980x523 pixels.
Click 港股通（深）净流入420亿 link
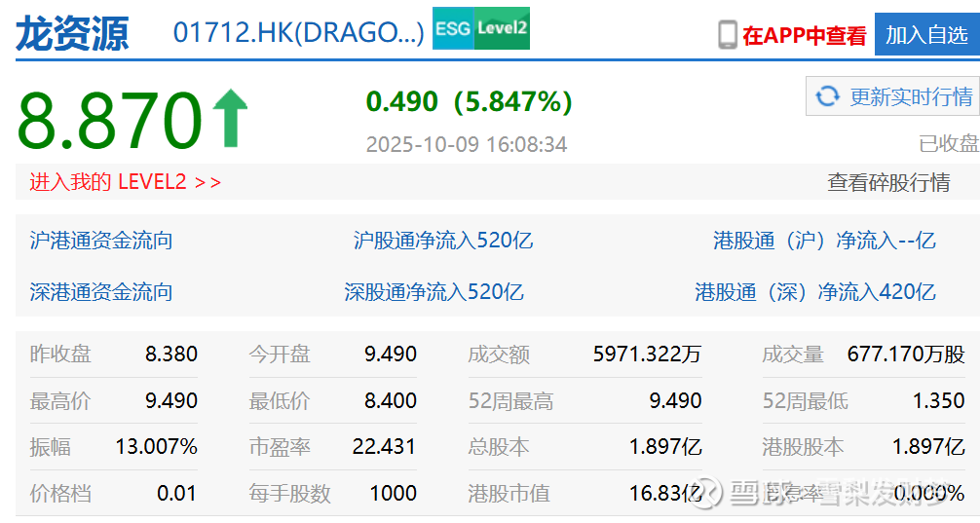point(815,292)
